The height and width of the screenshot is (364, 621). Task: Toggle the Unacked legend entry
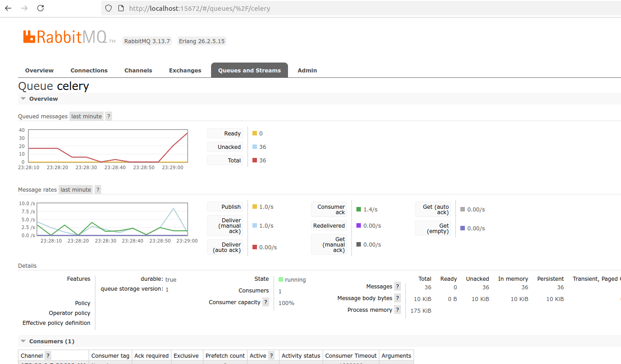[x=225, y=147]
